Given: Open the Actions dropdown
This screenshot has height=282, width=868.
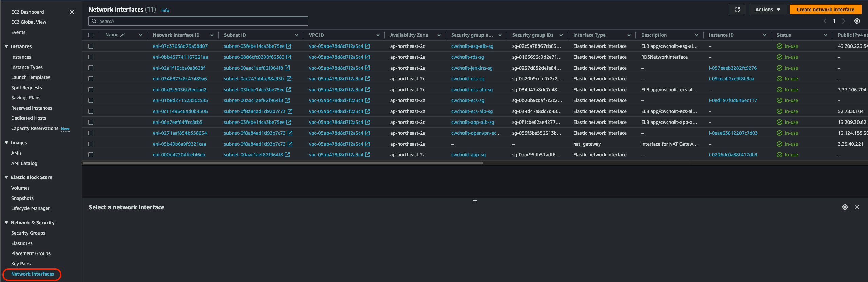Looking at the screenshot, I should tap(768, 10).
